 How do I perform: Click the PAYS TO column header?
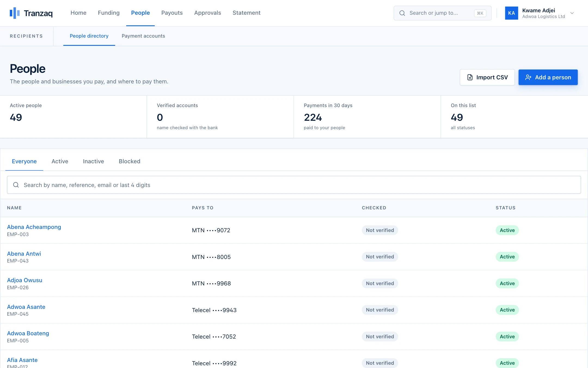coord(203,208)
